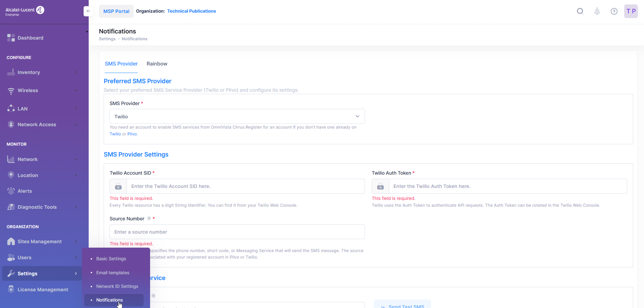Click the Alerts bell icon in sidebar
The width and height of the screenshot is (644, 308).
(11, 191)
